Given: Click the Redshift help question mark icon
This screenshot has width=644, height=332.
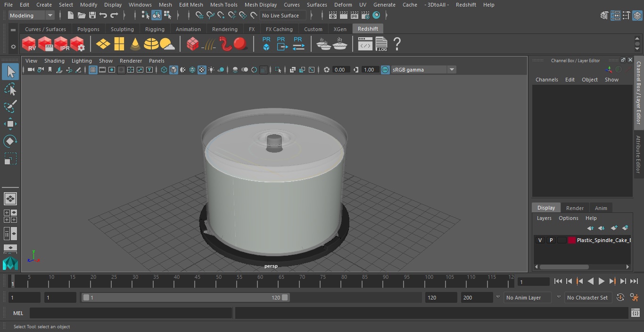Looking at the screenshot, I should 397,44.
